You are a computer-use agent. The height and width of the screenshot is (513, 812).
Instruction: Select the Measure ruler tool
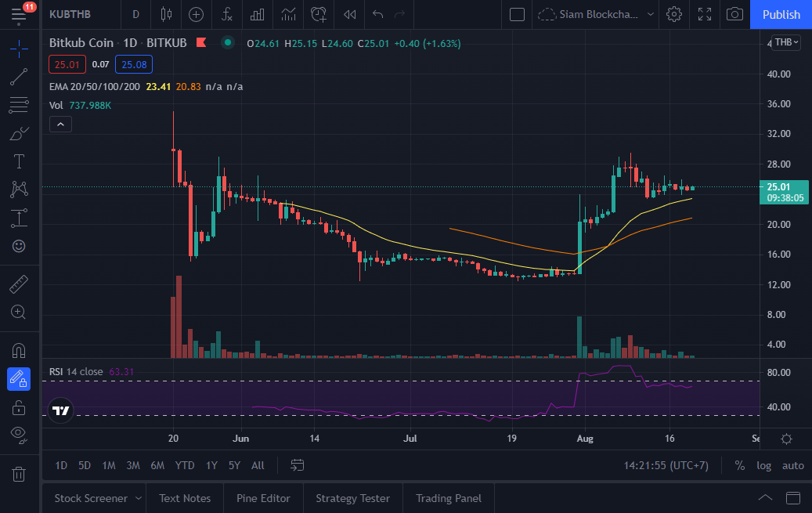(x=20, y=284)
